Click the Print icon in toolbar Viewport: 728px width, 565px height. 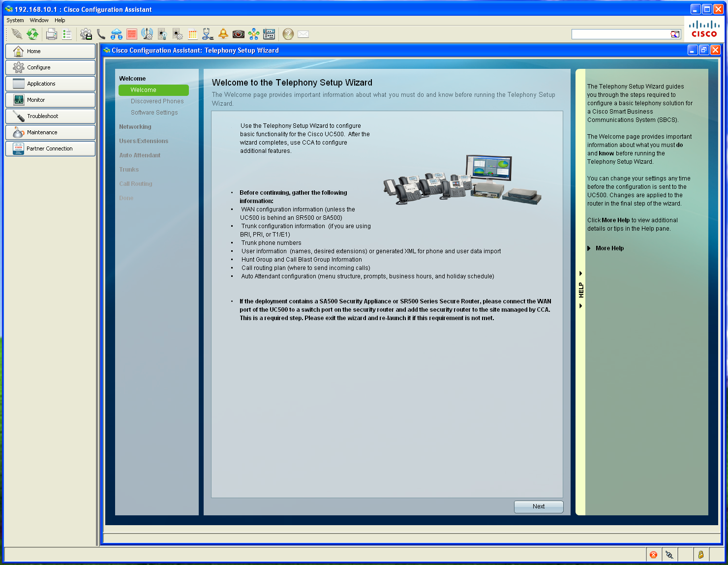pyautogui.click(x=51, y=34)
